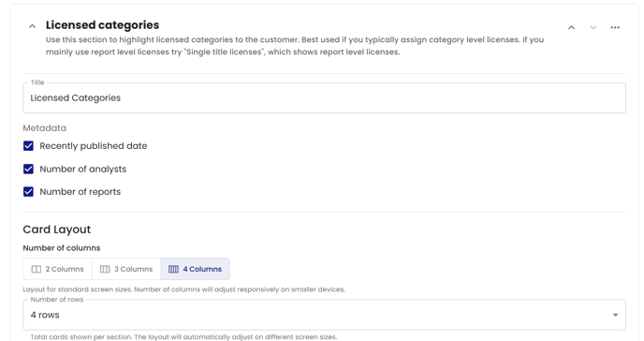This screenshot has height=341, width=644.
Task: Uncheck Number of reports checkbox
Action: 28,191
